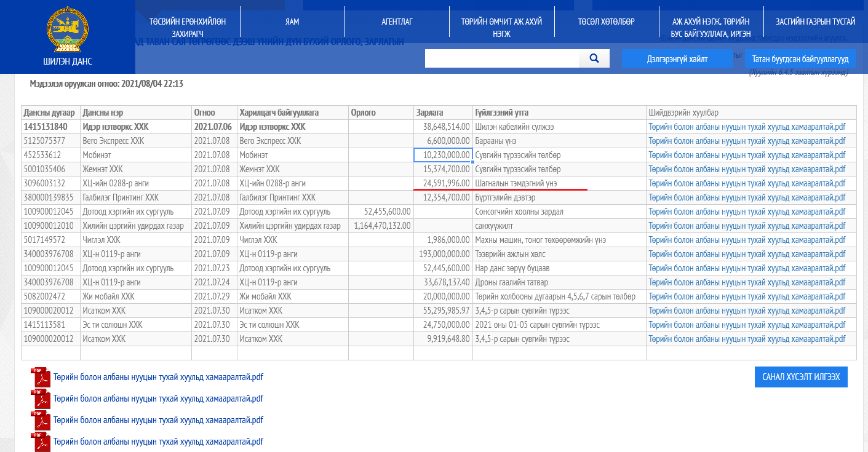The height and width of the screenshot is (452, 868).
Task: Open PDF link in Галбилэг Принтинг ХХК row
Action: 747,197
